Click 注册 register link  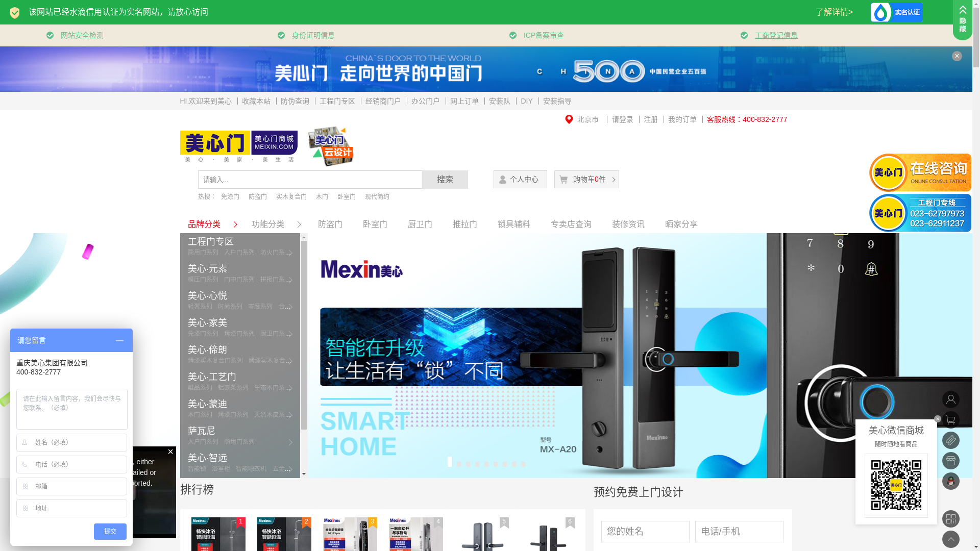(651, 119)
